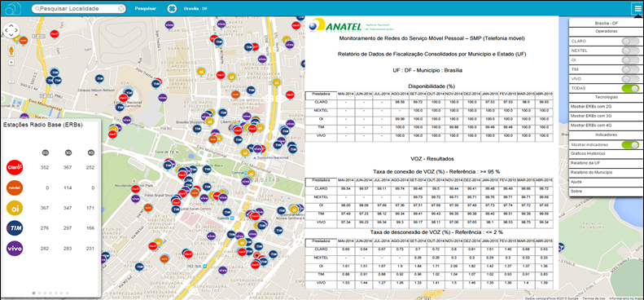Click the geolocation target icon
The width and height of the screenshot is (644, 300).
pos(172,8)
